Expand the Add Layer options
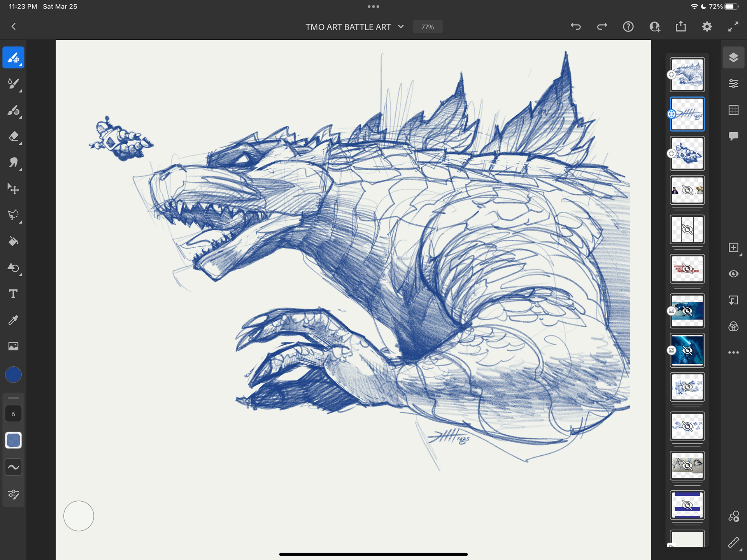 coord(733,248)
